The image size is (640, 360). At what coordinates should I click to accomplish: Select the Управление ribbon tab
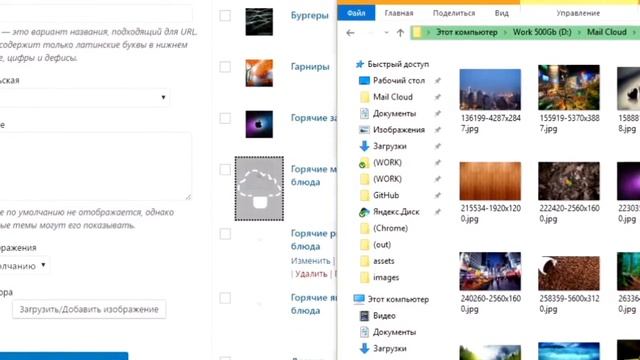(x=578, y=13)
